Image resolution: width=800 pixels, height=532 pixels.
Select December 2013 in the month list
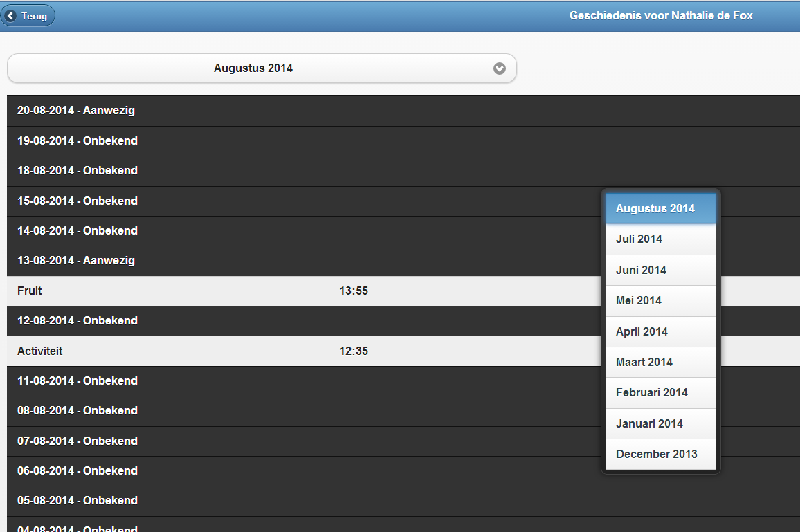(660, 455)
